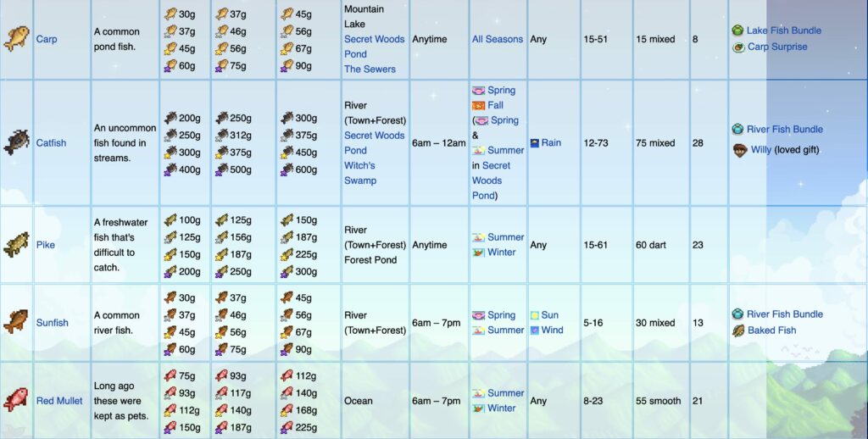Viewport: 868px width, 439px height.
Task: Click the Catfish row River Fish Bundle icon
Action: (737, 129)
